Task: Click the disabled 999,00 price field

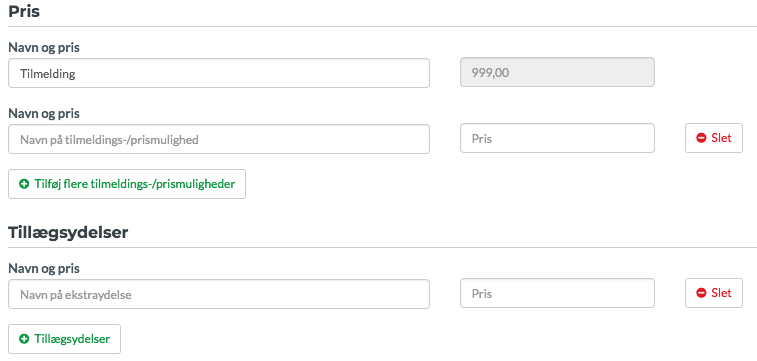Action: point(557,72)
